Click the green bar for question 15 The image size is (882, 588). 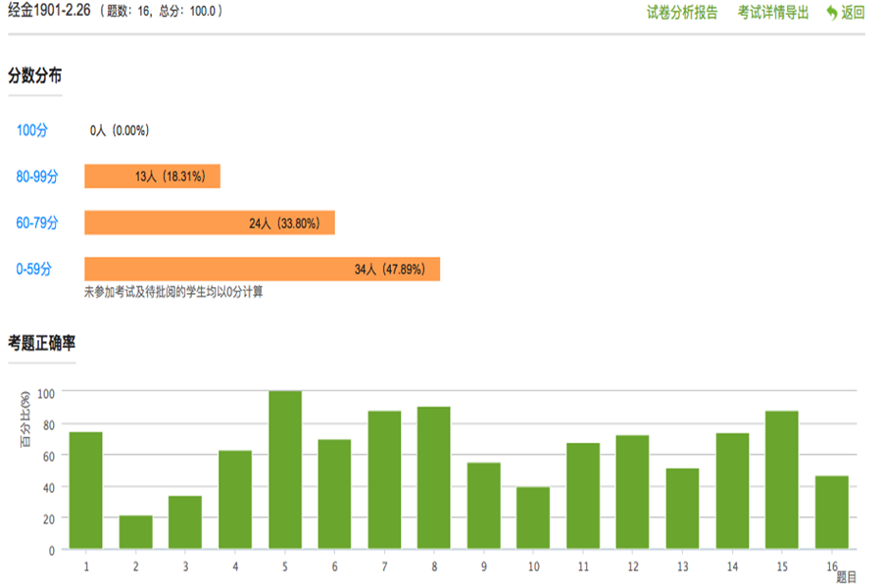tap(782, 479)
